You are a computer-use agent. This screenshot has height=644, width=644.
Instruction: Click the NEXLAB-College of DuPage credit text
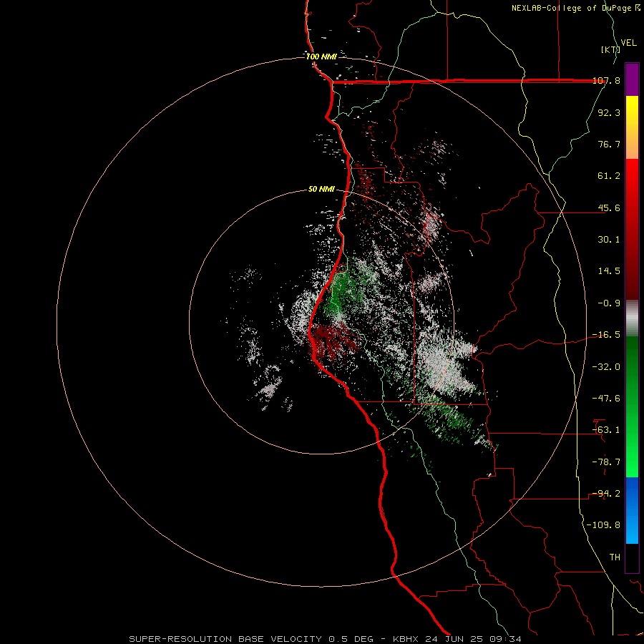576,8
